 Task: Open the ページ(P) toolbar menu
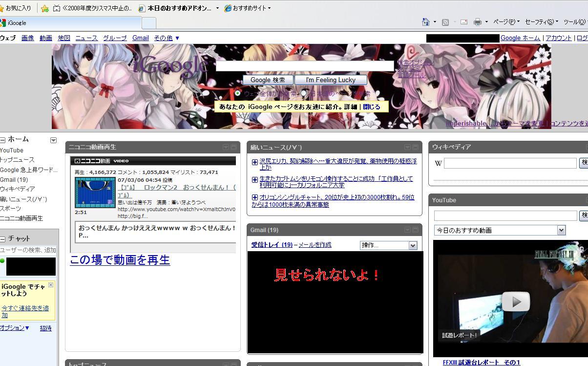(506, 22)
